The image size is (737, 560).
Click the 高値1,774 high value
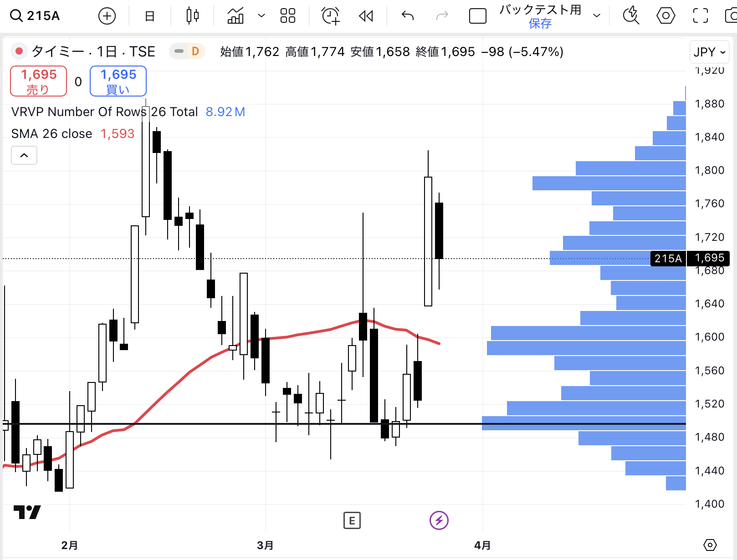tap(315, 52)
